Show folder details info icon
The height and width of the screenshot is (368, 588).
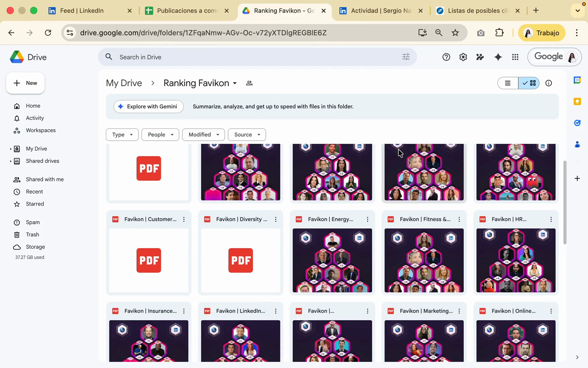549,83
